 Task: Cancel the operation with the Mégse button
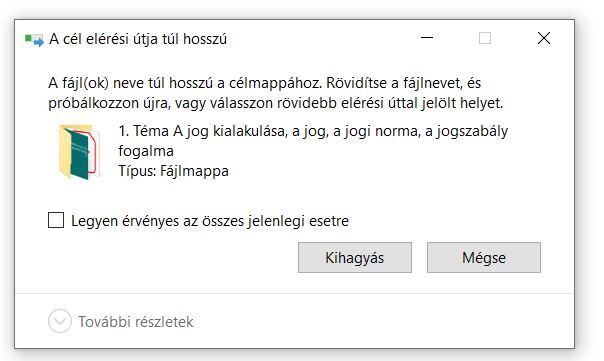484,257
